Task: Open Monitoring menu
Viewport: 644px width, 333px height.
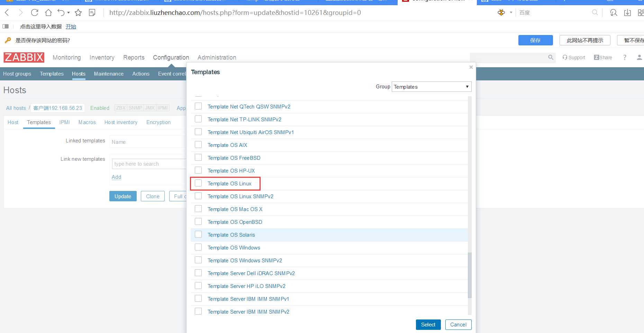Action: (x=67, y=58)
